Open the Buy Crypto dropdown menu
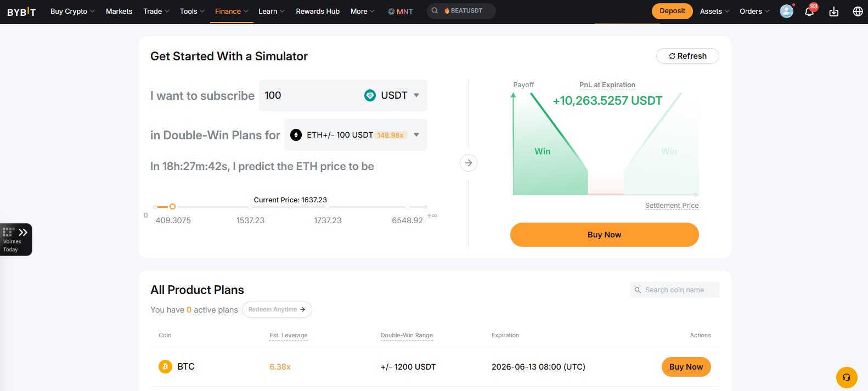The height and width of the screenshot is (391, 868). (x=72, y=12)
